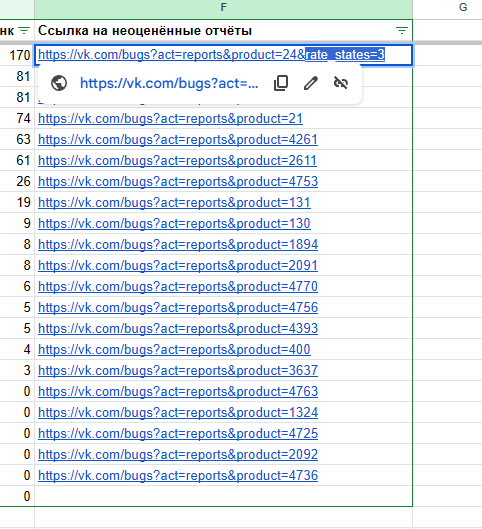The width and height of the screenshot is (482, 529).
Task: Open link ending with product=4756
Action: pos(178,307)
